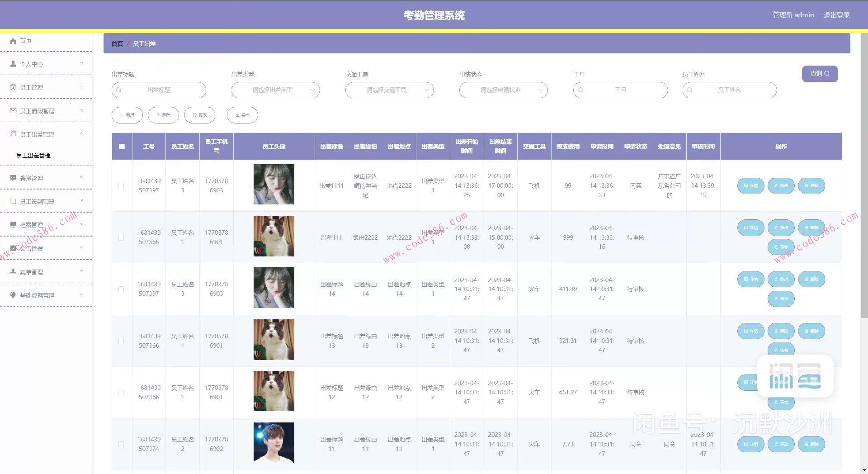The height and width of the screenshot is (474, 868).
Task: Click the bulb icon beside 基础数据管理
Action: tap(13, 295)
